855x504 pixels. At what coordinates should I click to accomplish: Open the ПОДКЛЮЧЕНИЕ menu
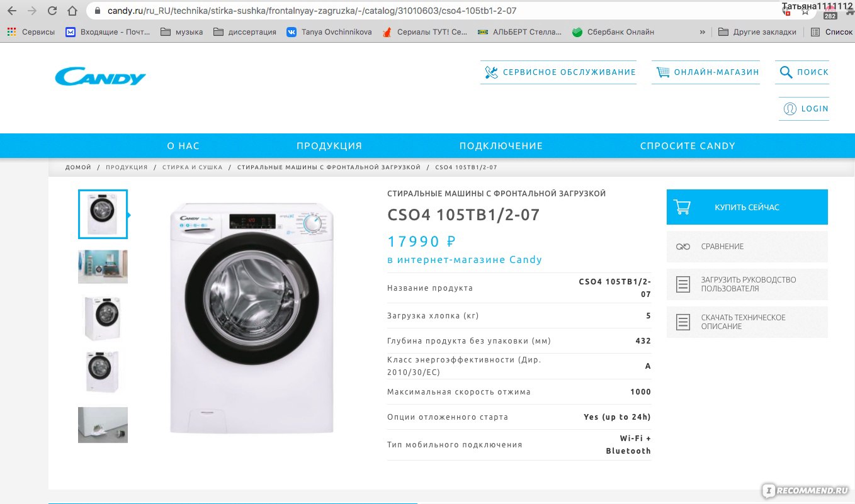[x=501, y=146]
